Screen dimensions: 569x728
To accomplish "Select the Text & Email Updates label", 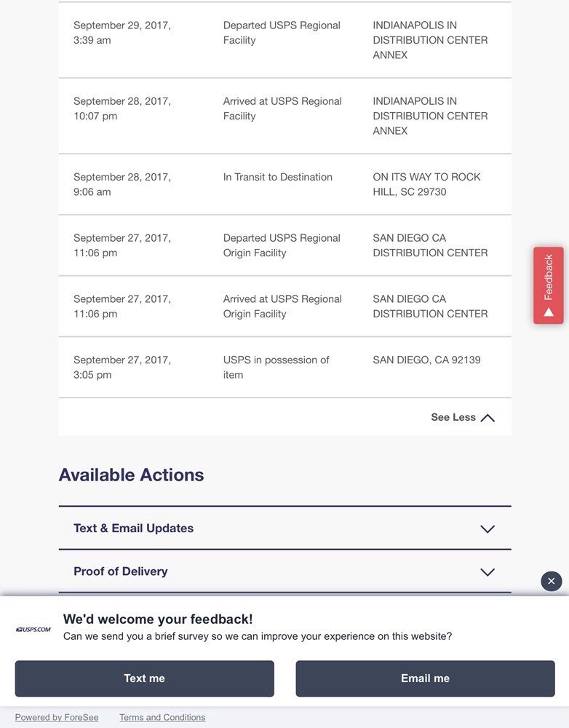I will tap(134, 529).
